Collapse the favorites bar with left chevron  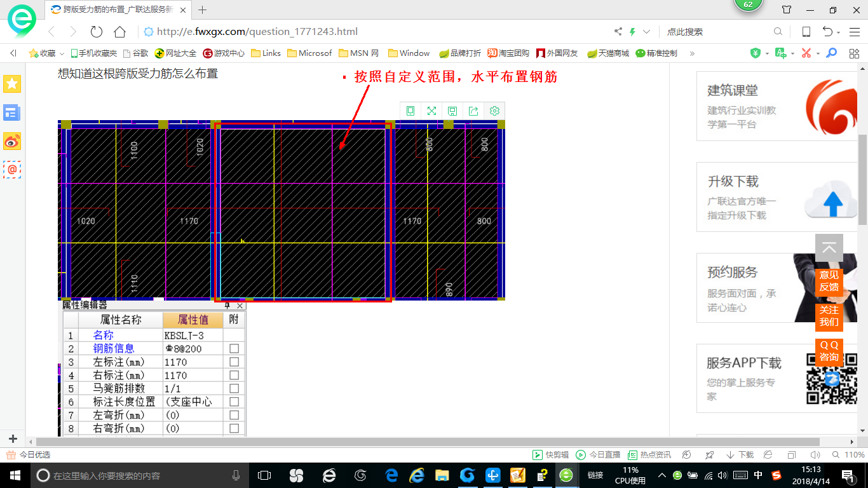point(13,53)
